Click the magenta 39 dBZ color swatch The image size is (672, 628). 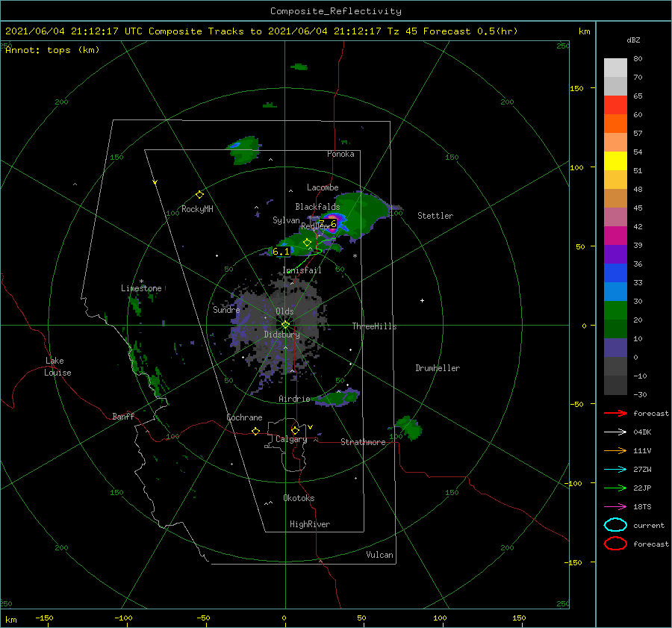click(x=615, y=235)
